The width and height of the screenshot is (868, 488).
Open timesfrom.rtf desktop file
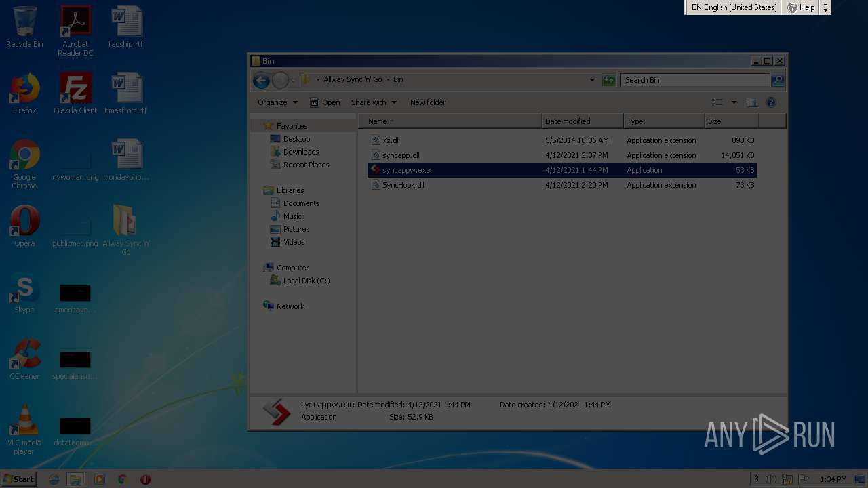(126, 94)
